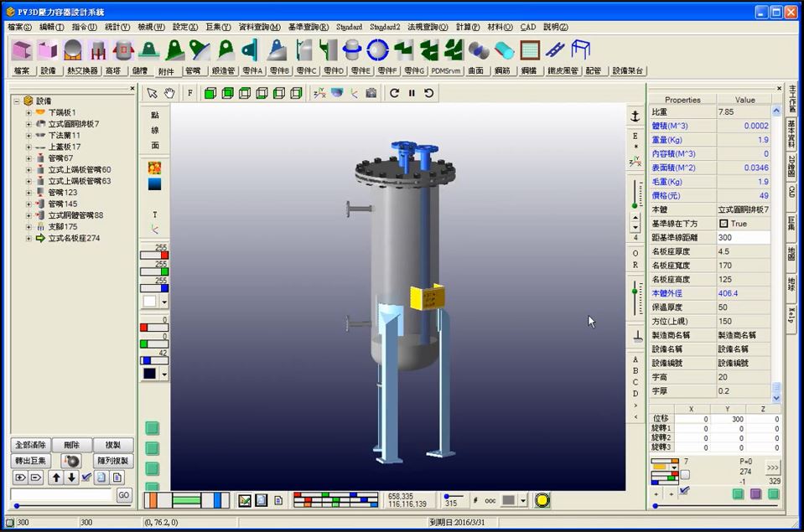Expand the 立式名板座274 tree node
Image resolution: width=804 pixels, height=532 pixels.
[29, 238]
